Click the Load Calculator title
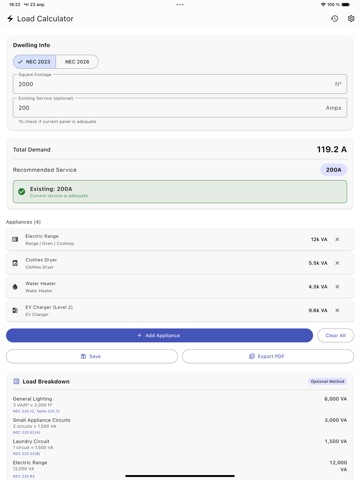 tap(45, 19)
